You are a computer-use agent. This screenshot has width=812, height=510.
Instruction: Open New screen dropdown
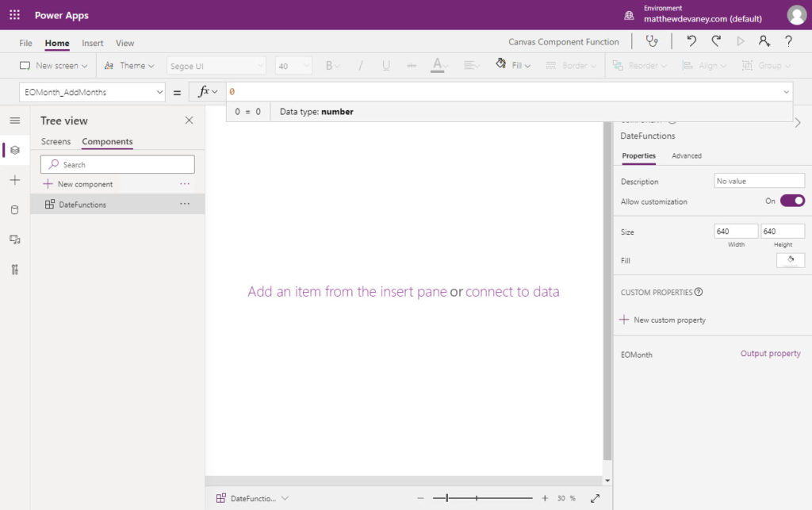(x=53, y=66)
